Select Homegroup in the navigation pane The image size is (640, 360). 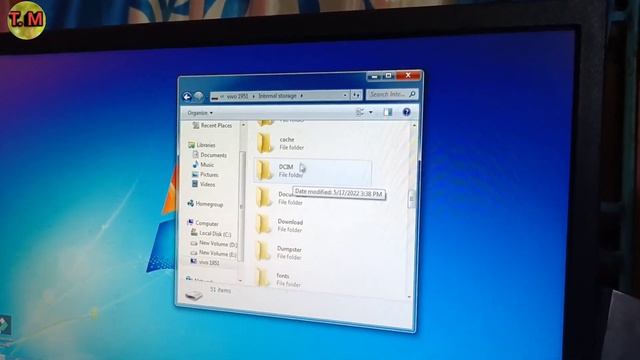coord(209,204)
